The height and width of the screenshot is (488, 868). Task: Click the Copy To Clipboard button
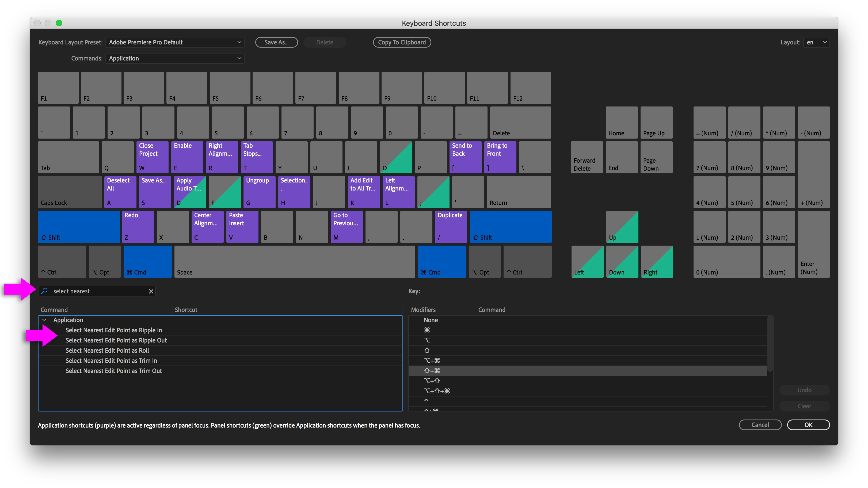(402, 42)
